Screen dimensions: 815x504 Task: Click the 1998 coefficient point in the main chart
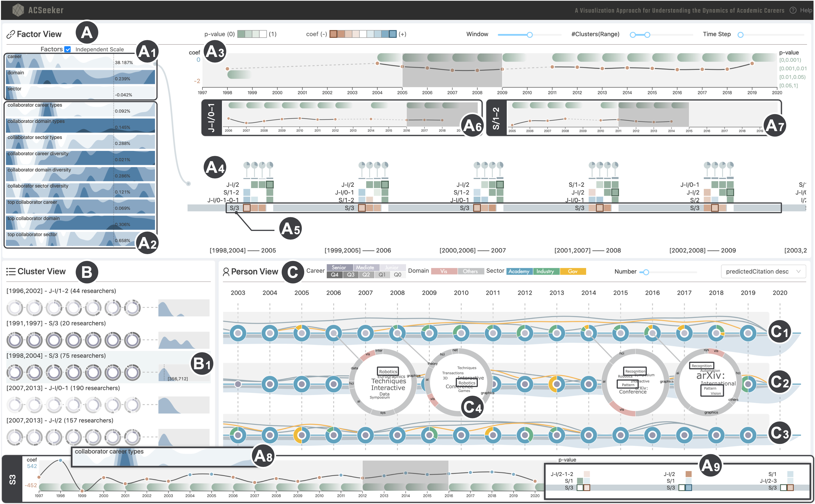point(227,69)
